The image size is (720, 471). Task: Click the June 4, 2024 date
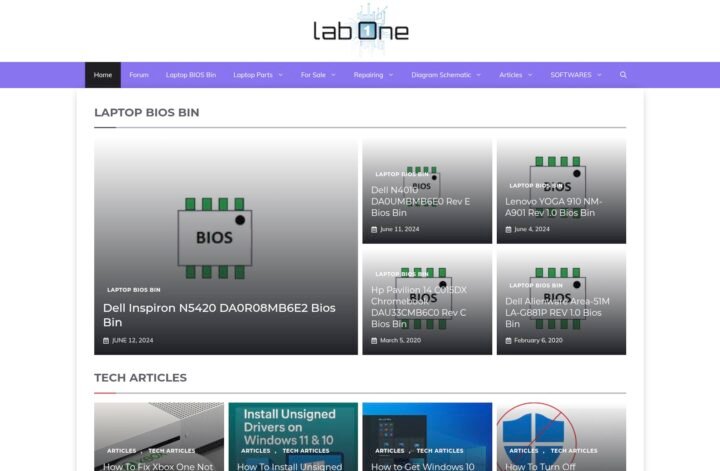point(532,230)
